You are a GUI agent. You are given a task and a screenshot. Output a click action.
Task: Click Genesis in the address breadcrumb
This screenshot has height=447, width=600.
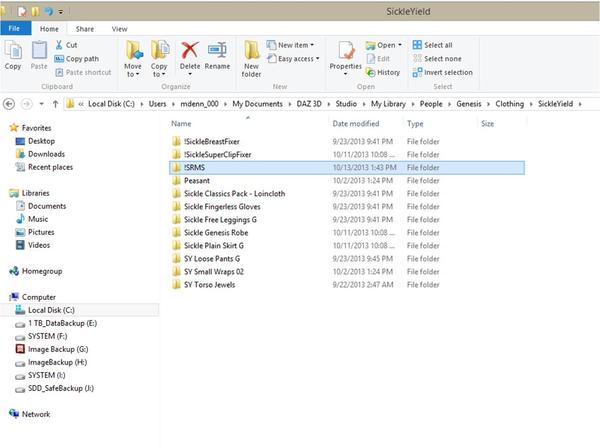point(469,104)
